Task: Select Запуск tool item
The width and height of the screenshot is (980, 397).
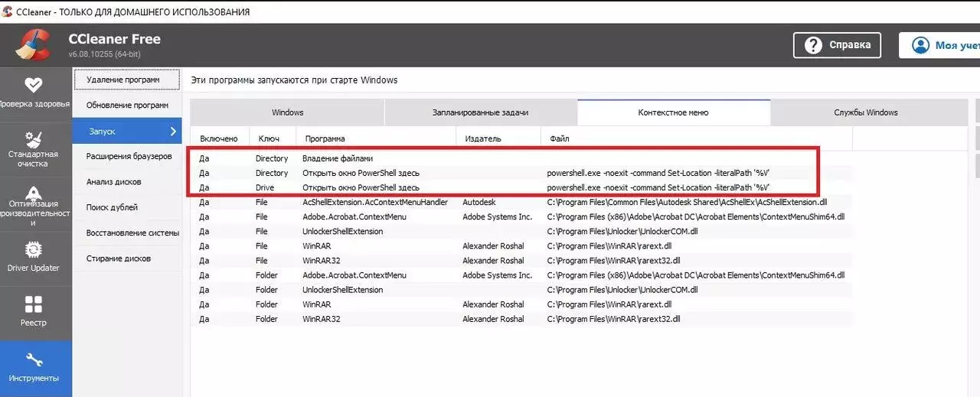Action: point(127,131)
